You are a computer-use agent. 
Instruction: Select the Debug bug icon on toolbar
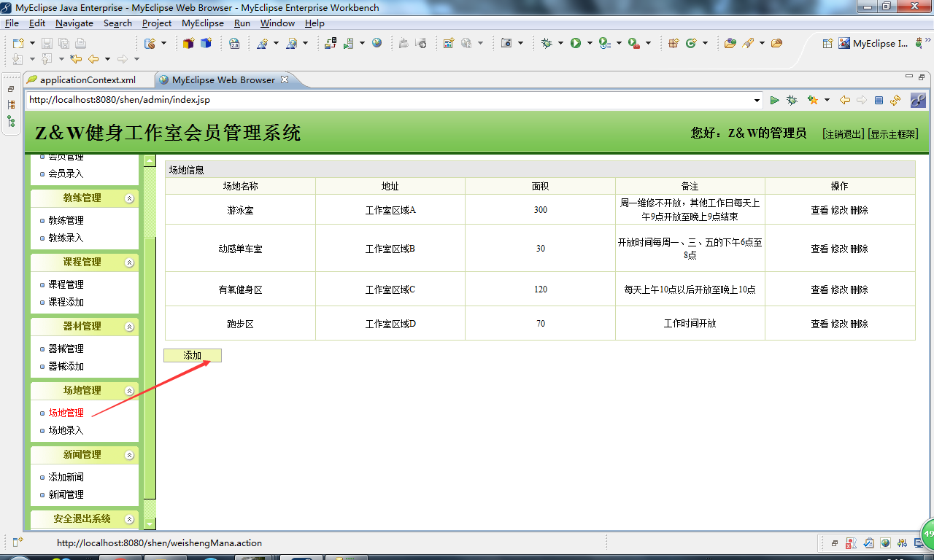click(x=547, y=43)
